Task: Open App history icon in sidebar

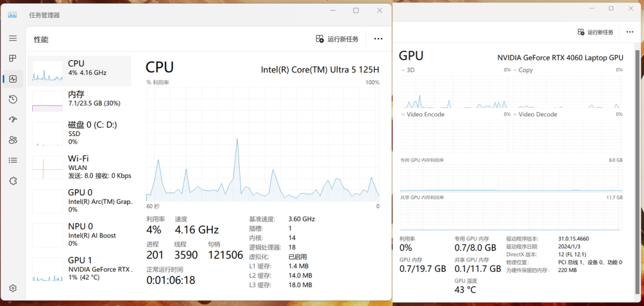Action: tap(13, 99)
